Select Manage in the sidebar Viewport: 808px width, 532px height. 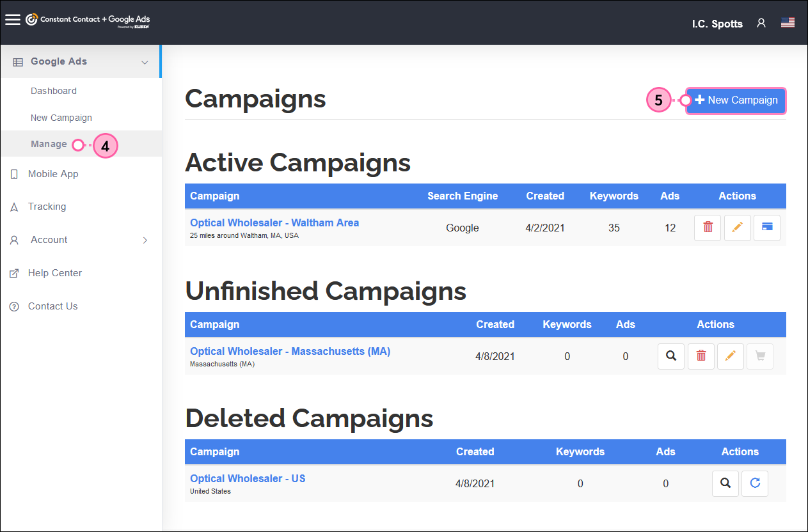coord(49,144)
